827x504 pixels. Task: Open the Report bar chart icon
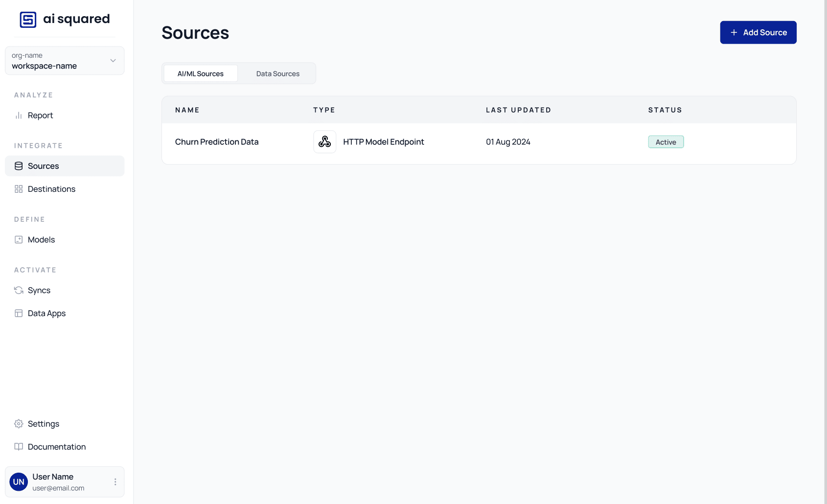point(19,115)
